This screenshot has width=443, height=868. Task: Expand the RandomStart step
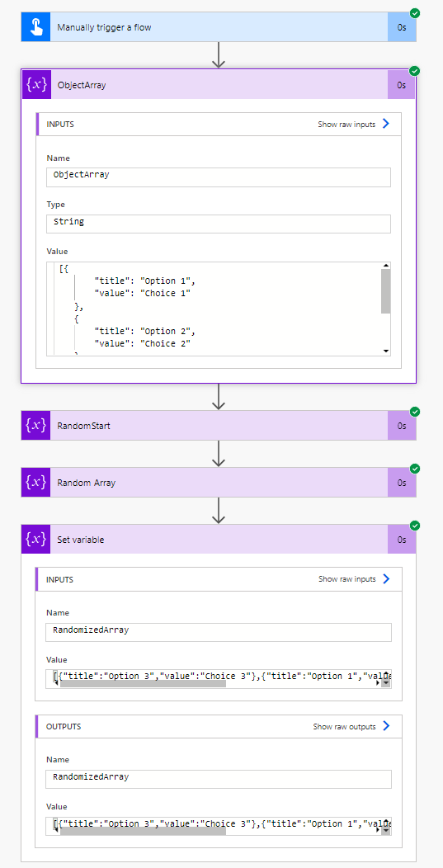click(x=219, y=426)
